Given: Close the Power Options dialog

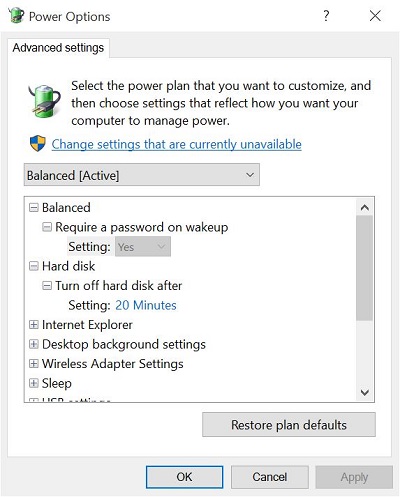Looking at the screenshot, I should pyautogui.click(x=375, y=15).
